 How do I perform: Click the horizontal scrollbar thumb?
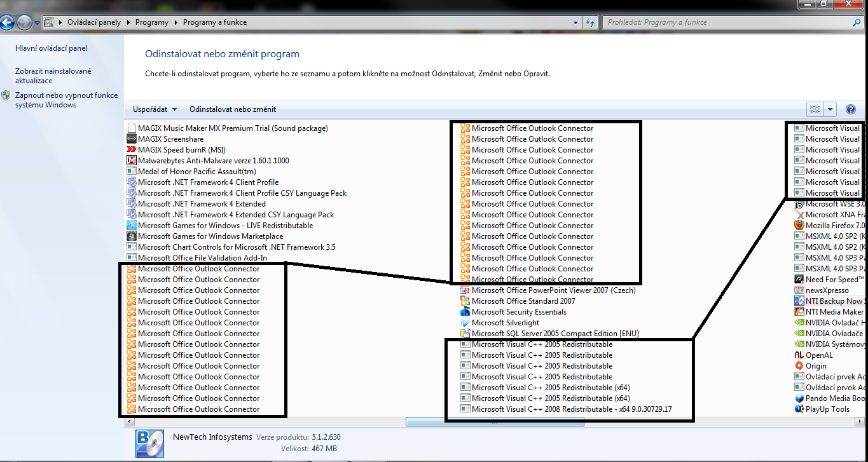[x=493, y=422]
